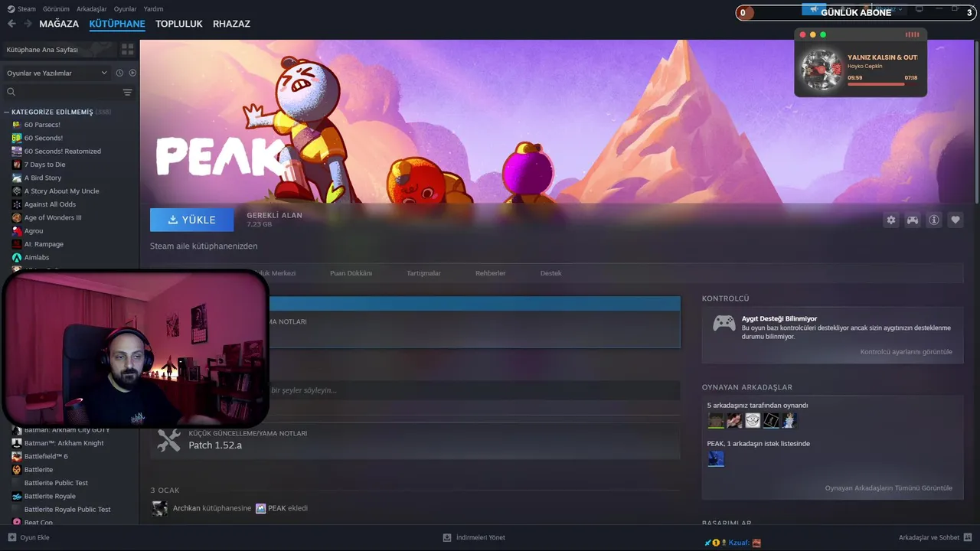Screen dimensions: 980x551
Task: Select AI: Rampage in library list
Action: (x=44, y=244)
